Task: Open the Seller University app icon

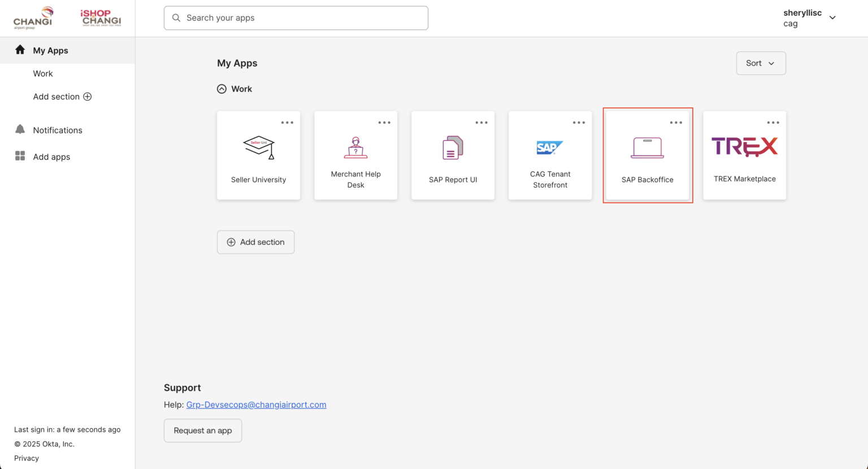Action: pos(258,147)
